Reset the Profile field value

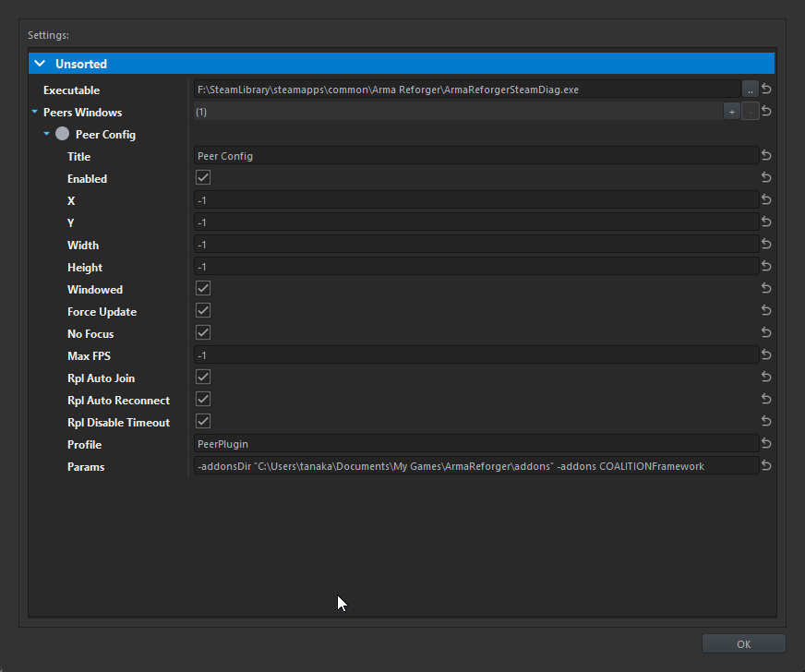pos(766,444)
